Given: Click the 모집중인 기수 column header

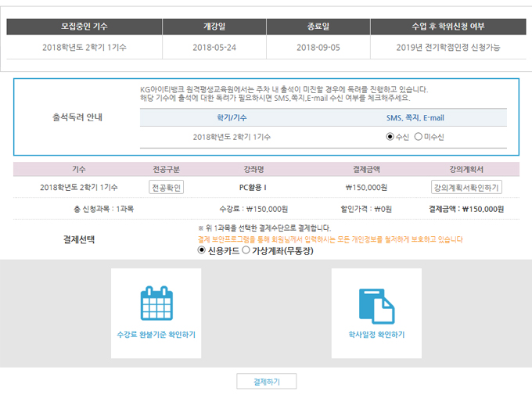Looking at the screenshot, I should (x=84, y=27).
